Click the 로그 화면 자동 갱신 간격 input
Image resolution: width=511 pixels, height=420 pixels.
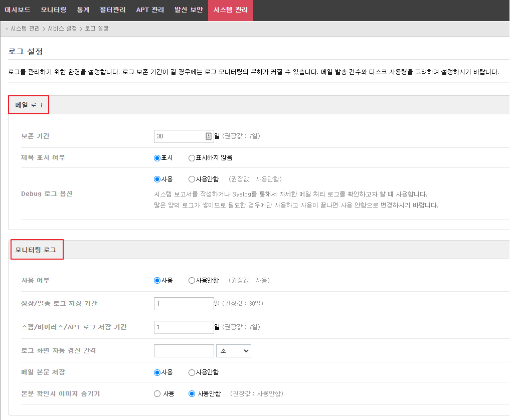tap(184, 351)
